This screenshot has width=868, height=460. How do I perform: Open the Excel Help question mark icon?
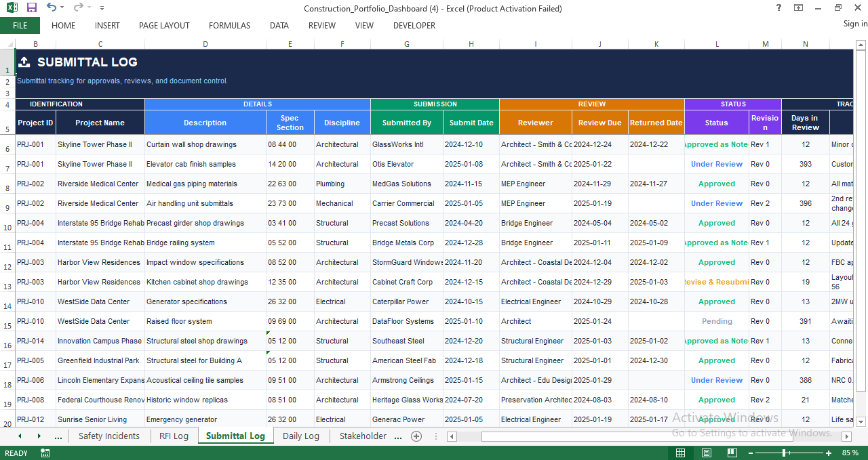(x=778, y=7)
